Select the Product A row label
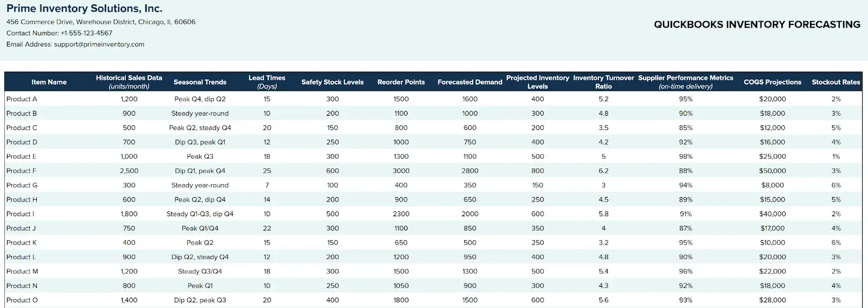This screenshot has height=308, width=868. point(22,99)
